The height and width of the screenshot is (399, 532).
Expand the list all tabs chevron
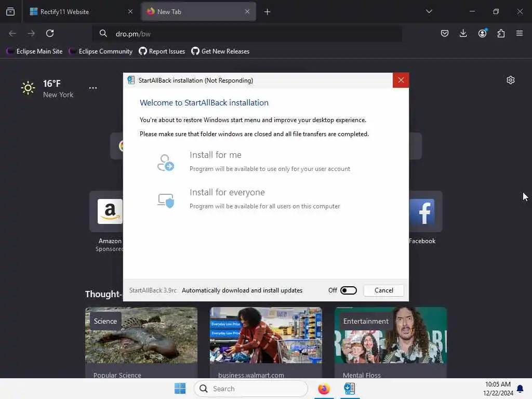[429, 11]
